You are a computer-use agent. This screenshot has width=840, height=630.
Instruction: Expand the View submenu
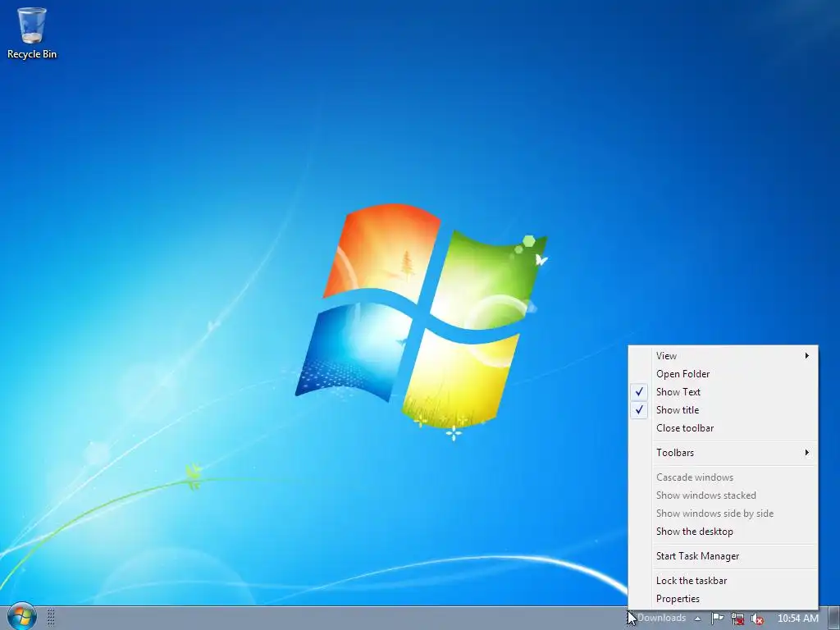(723, 356)
